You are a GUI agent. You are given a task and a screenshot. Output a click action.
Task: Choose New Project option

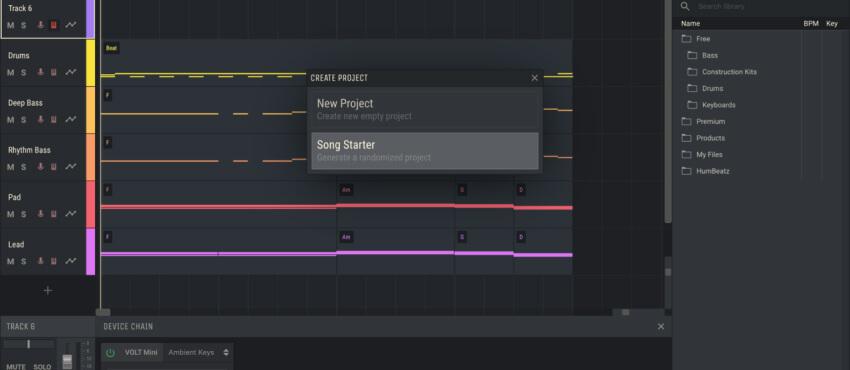pyautogui.click(x=425, y=108)
